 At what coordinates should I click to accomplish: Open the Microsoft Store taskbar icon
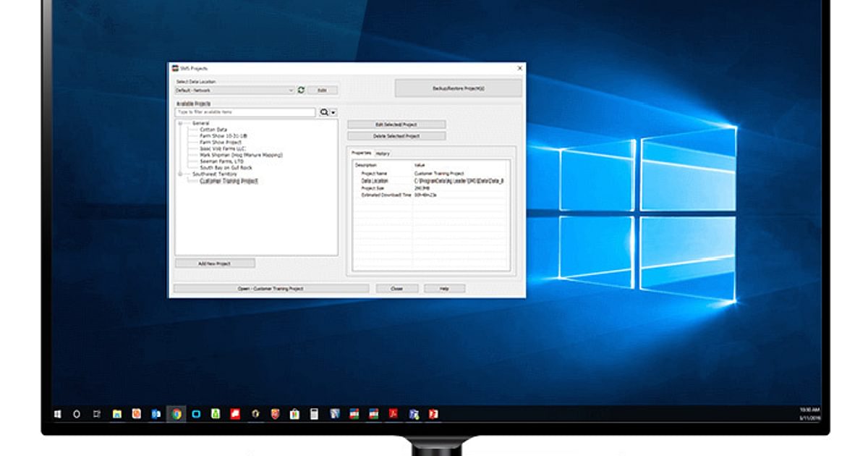click(x=294, y=415)
